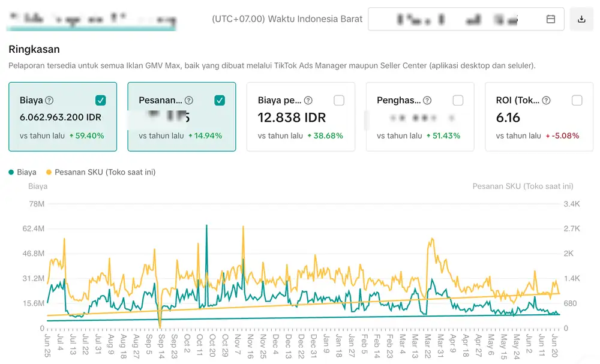Click the 62.4M axis label
Screen dimensions: 600x364
pyautogui.click(x=33, y=229)
